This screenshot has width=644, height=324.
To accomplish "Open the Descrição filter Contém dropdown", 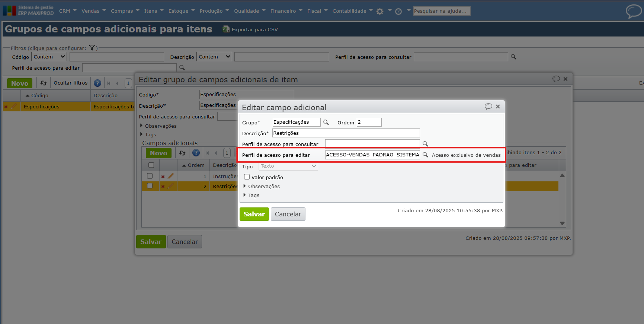I will tap(214, 57).
